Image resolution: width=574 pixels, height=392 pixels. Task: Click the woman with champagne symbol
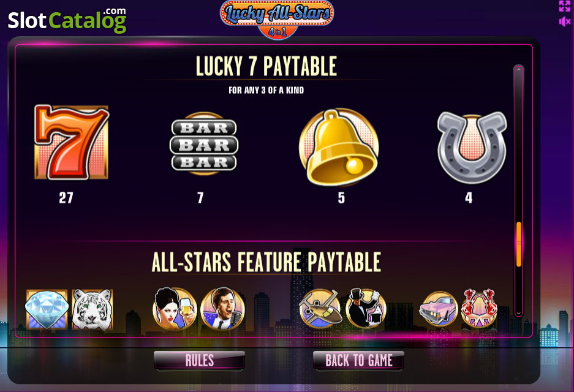pos(175,308)
